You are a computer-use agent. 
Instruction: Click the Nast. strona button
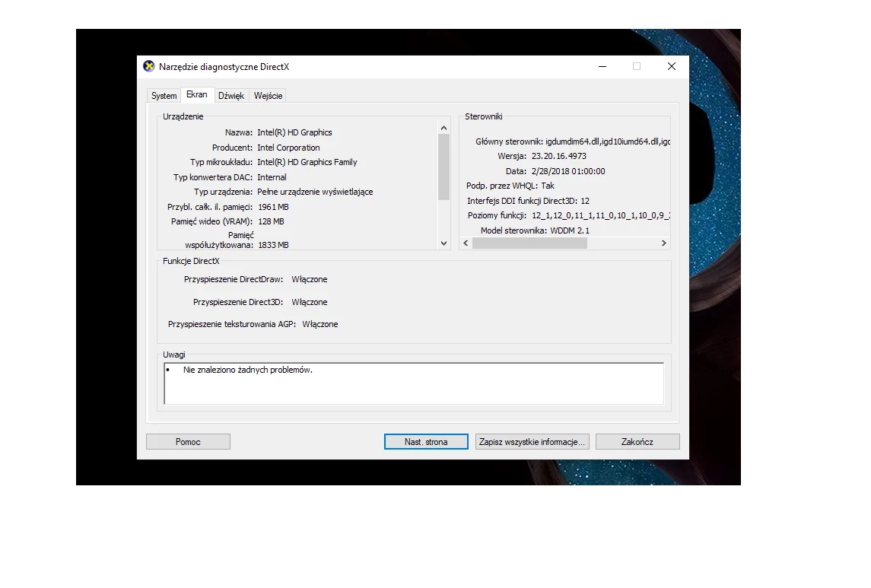coord(425,441)
